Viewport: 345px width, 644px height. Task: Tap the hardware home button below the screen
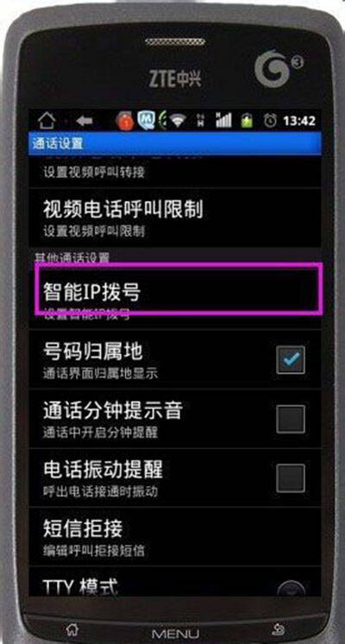point(73,629)
